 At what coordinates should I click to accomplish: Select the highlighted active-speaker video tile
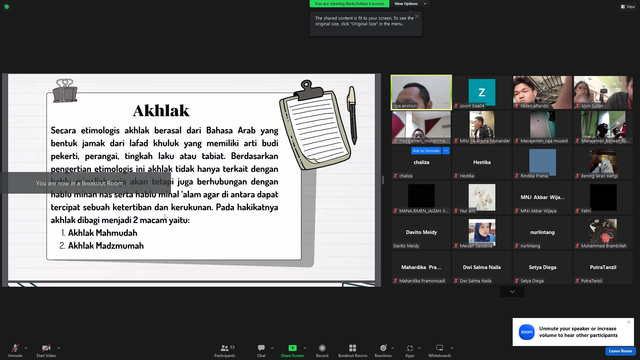coord(421,92)
